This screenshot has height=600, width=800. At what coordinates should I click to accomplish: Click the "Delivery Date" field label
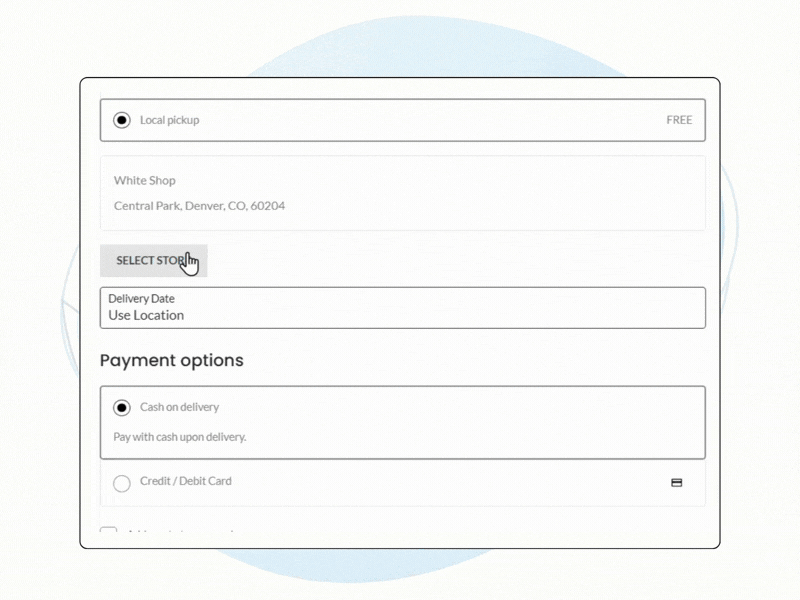[141, 299]
